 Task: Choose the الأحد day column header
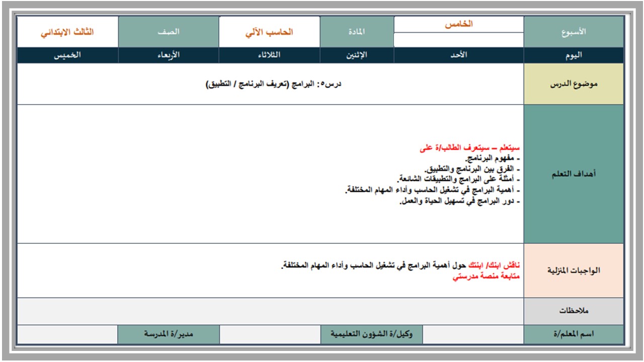(459, 55)
